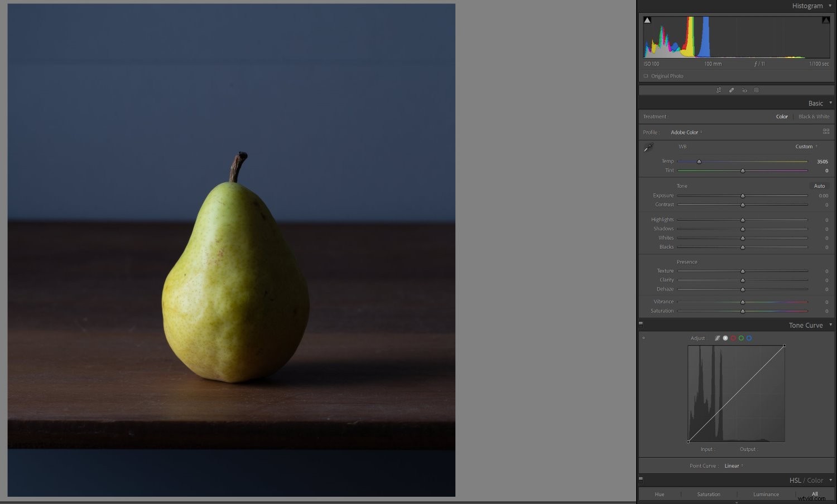Open the Adobe Color profile dropdown
This screenshot has height=504, width=837.
686,132
